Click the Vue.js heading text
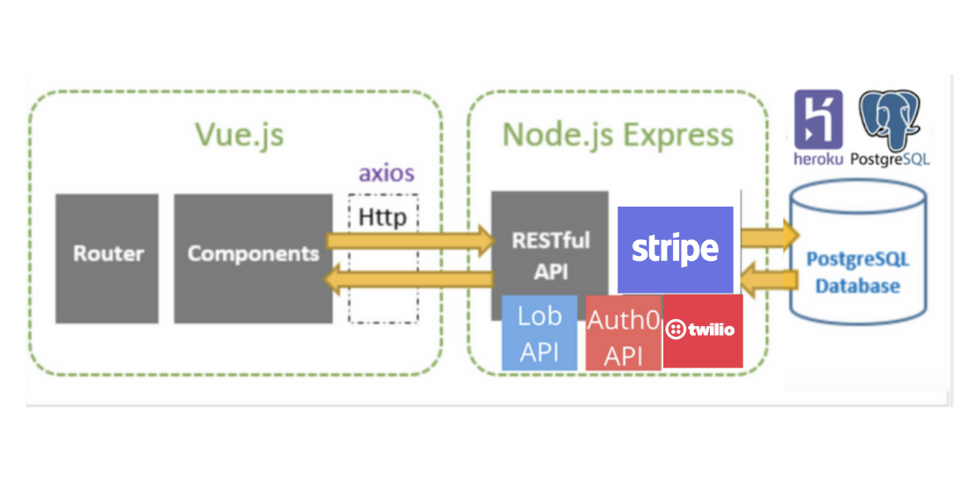The width and height of the screenshot is (980, 480). click(238, 134)
